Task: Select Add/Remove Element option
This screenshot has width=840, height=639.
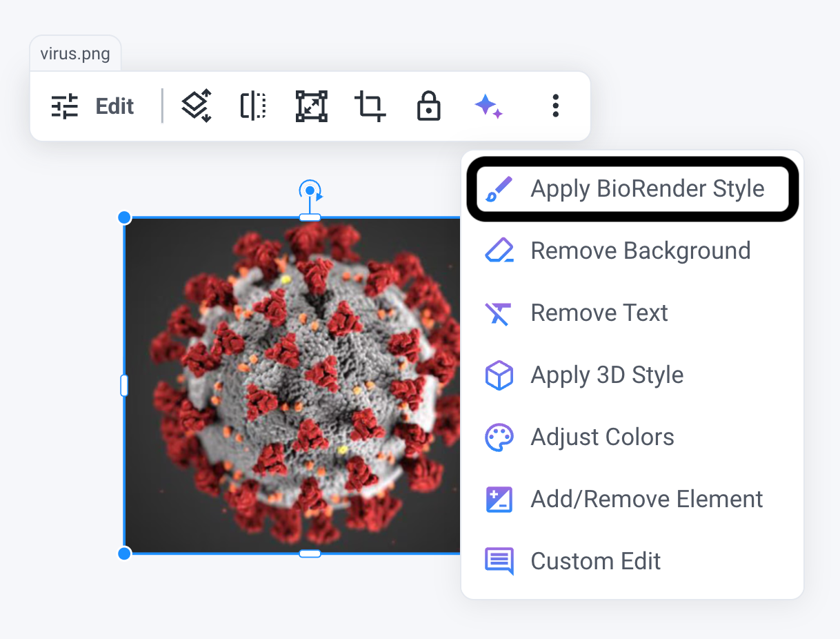Action: point(632,500)
